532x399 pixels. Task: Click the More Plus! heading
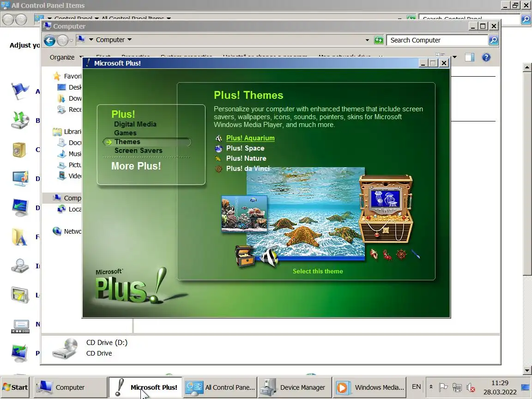(x=136, y=166)
